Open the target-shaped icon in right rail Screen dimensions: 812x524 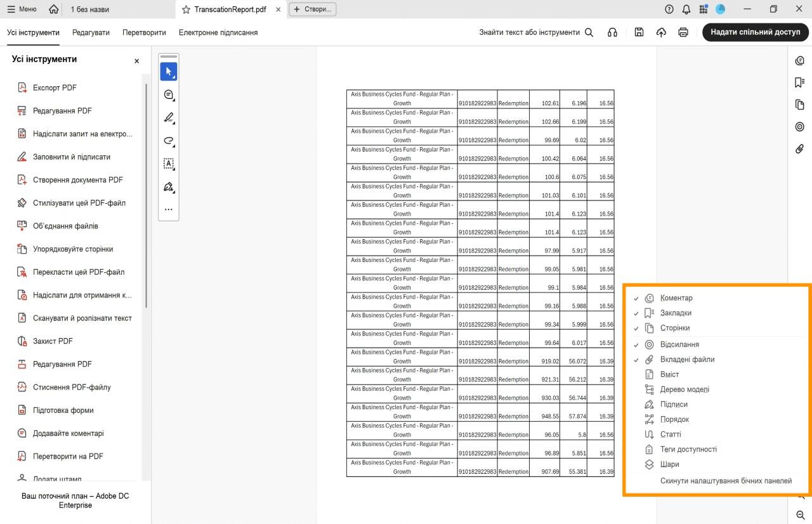pyautogui.click(x=800, y=127)
